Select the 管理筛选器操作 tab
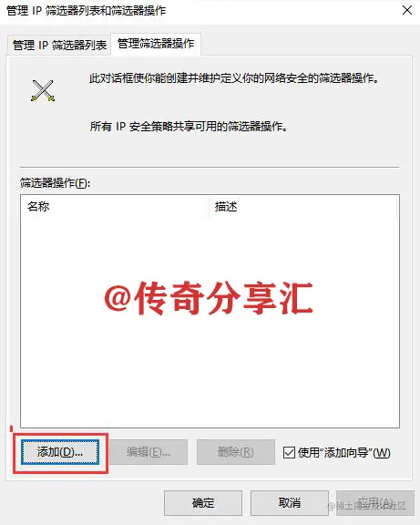The image size is (420, 525). (156, 44)
